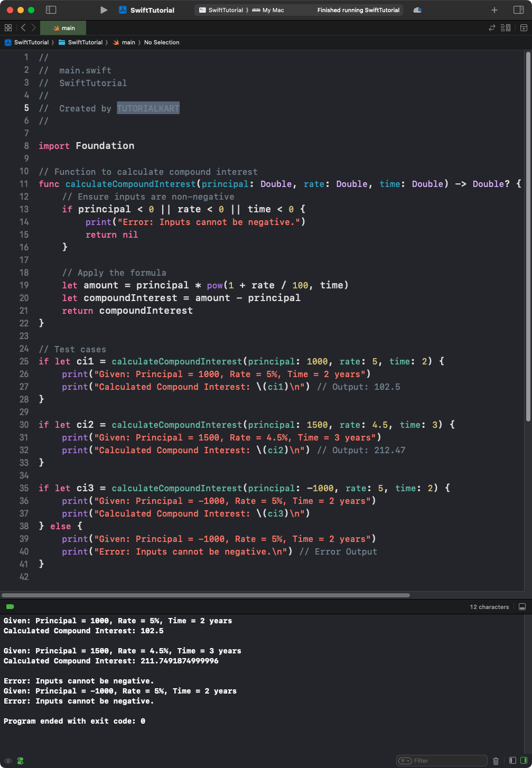
Task: Enable Code Review mode with the arrows icon
Action: coord(491,27)
